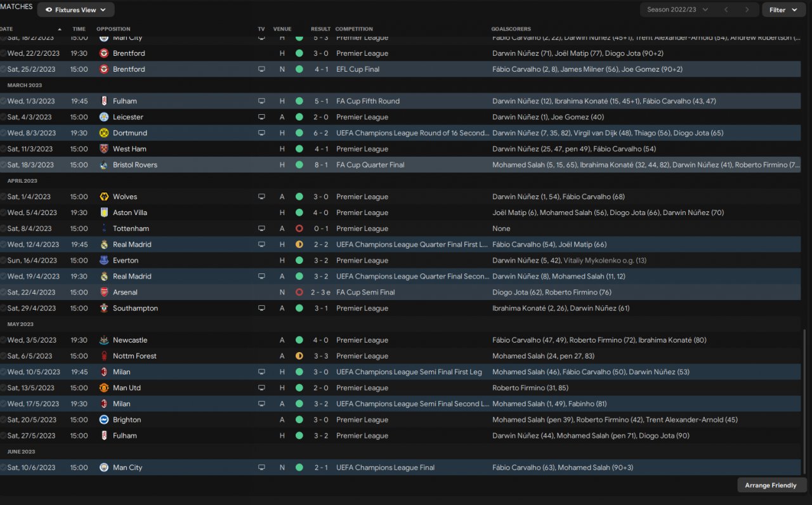Open the Tottenham opposition link
This screenshot has height=505, width=812.
(x=131, y=228)
